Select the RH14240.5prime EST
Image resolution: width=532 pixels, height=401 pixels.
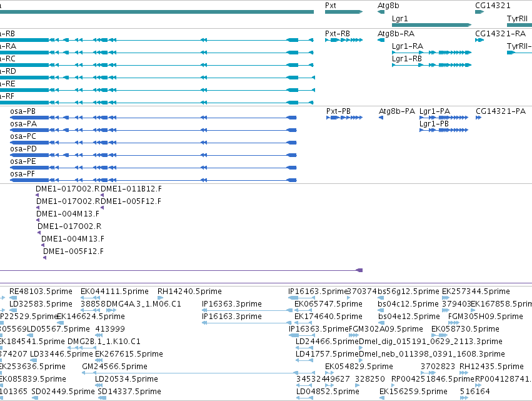pos(159,298)
